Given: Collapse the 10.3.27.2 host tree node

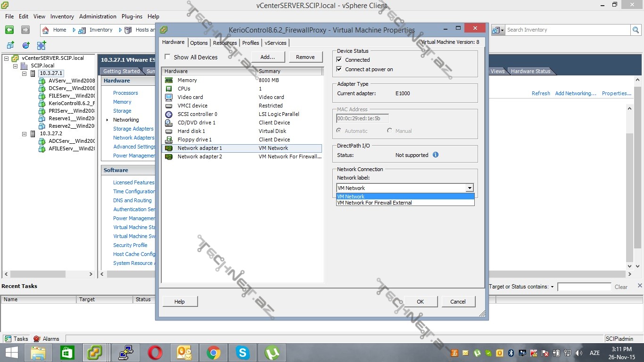Looking at the screenshot, I should click(x=25, y=134).
